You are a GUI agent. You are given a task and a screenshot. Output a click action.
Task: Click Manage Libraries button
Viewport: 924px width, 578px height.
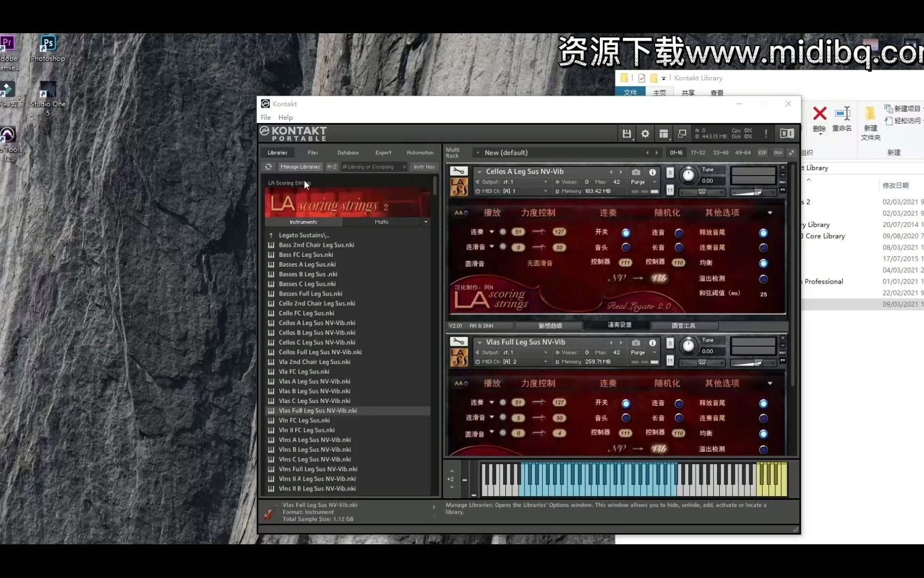pos(301,167)
